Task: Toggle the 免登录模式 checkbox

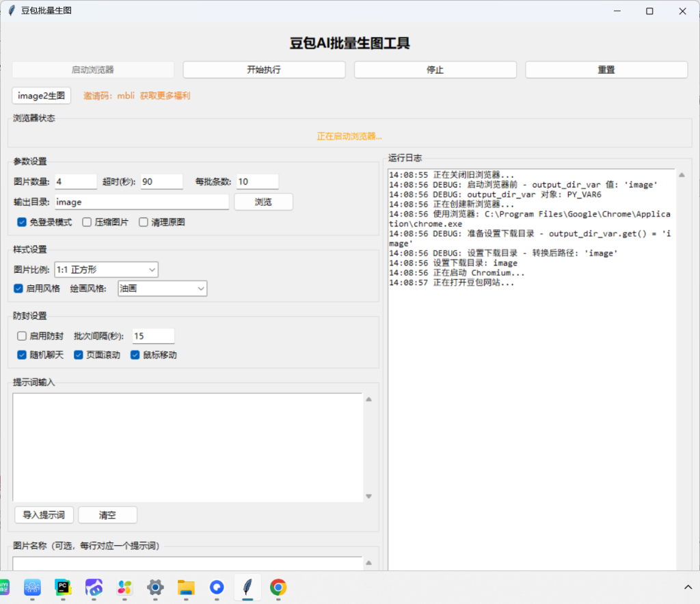Action: [x=22, y=222]
